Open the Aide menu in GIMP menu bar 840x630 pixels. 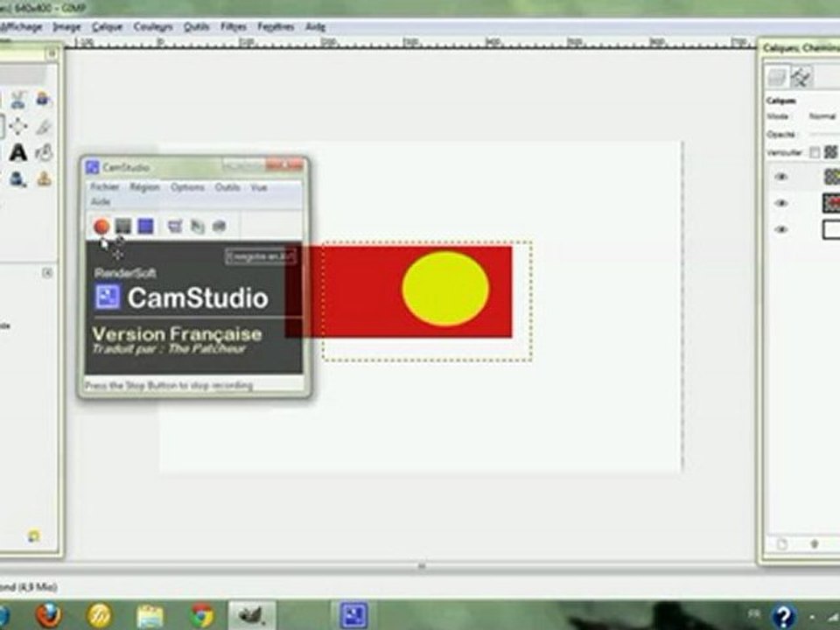click(x=316, y=27)
